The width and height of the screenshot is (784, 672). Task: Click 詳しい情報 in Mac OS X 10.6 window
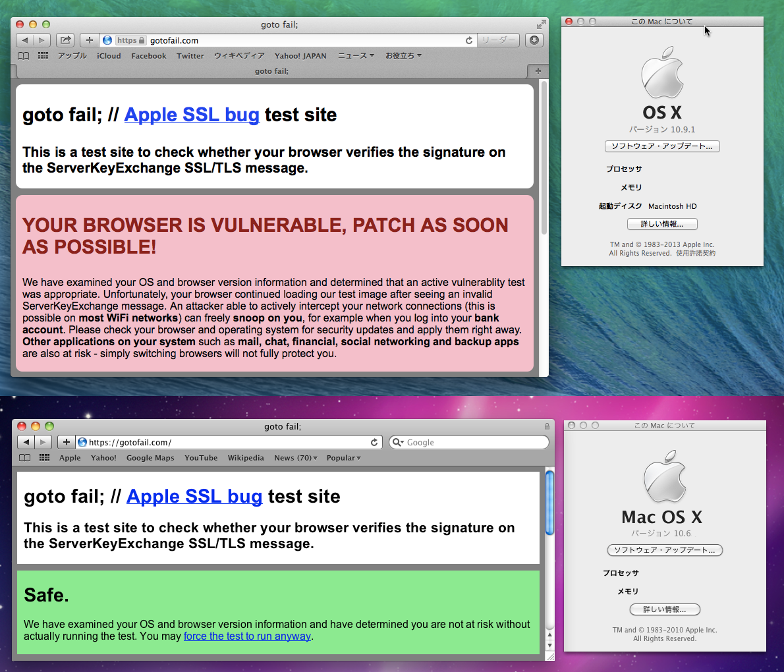tap(665, 609)
